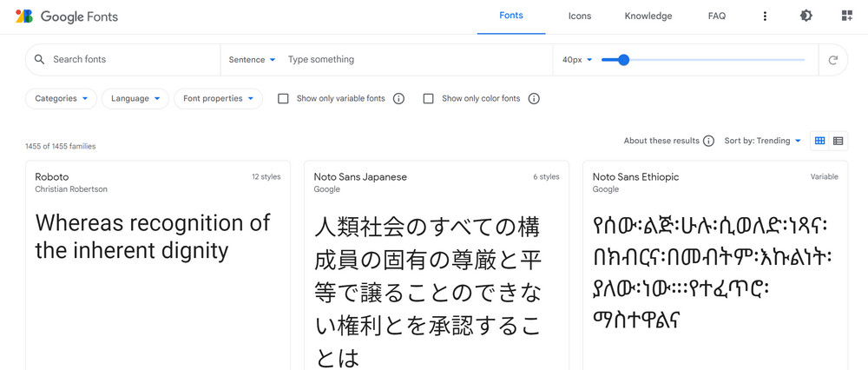Adjust the font size slider handle

pos(623,60)
